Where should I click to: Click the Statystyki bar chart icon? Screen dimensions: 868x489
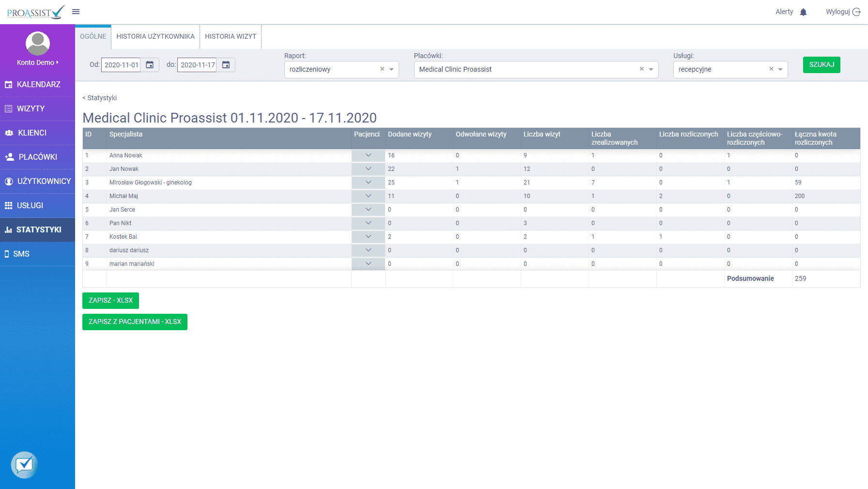tap(8, 230)
